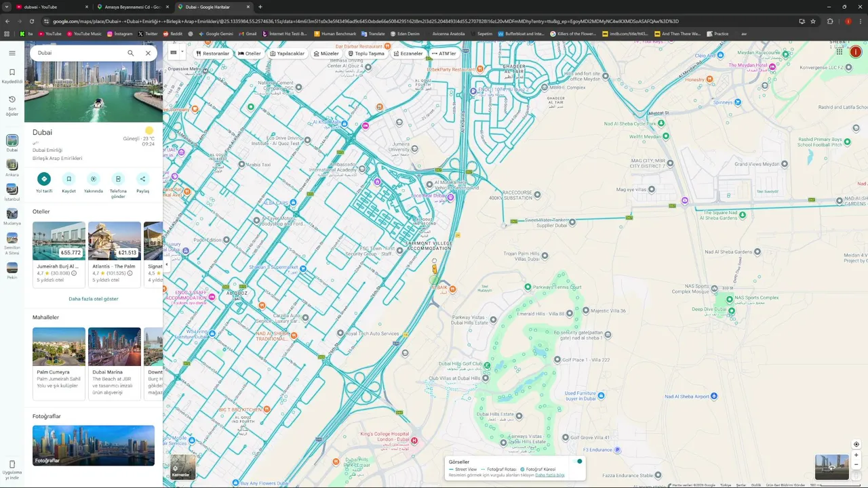Filter map by ATM'ler

[444, 54]
